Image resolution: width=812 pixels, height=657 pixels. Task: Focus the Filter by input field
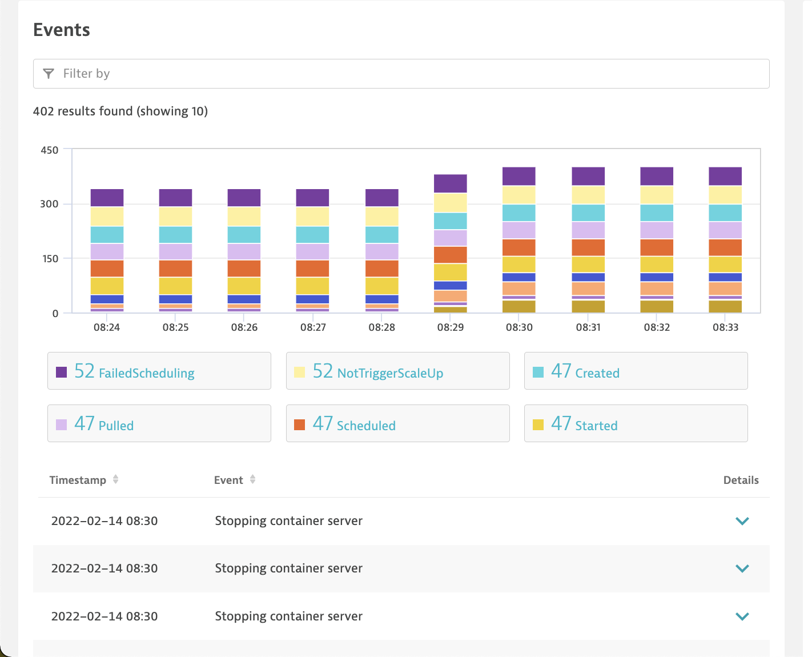pyautogui.click(x=401, y=74)
